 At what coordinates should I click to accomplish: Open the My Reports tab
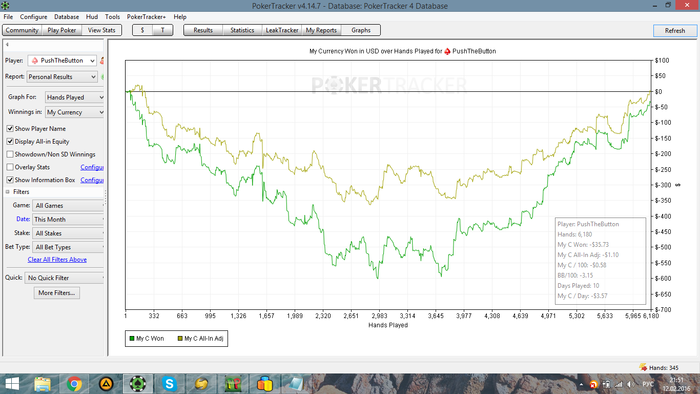(321, 30)
